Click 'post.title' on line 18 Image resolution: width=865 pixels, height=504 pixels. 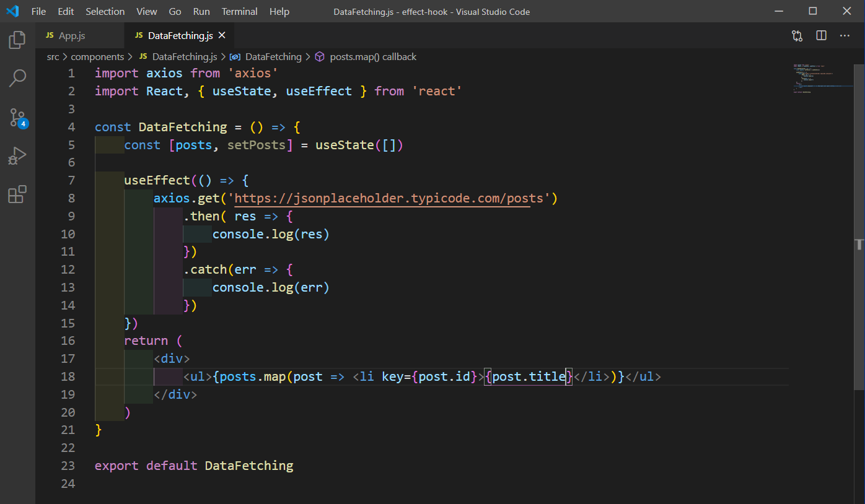(529, 376)
